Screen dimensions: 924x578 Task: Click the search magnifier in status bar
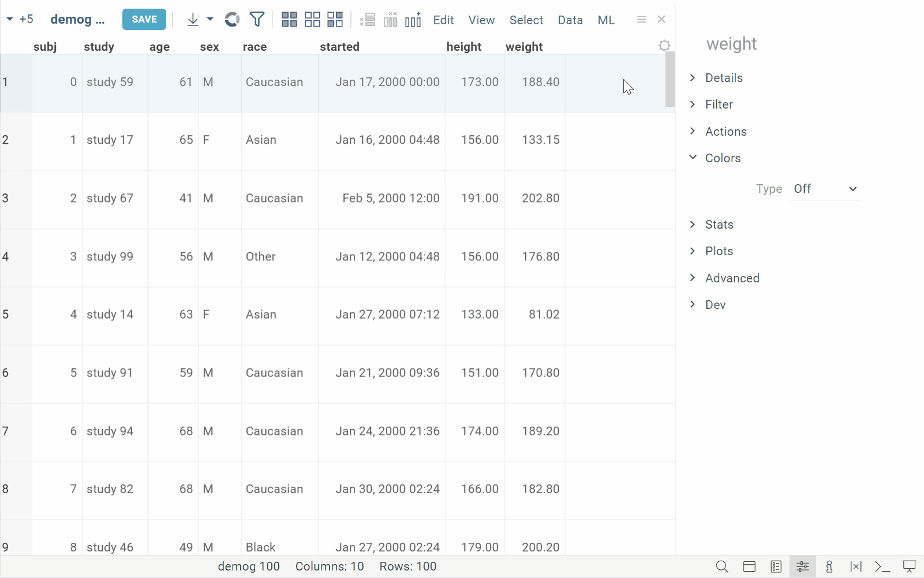(x=722, y=566)
